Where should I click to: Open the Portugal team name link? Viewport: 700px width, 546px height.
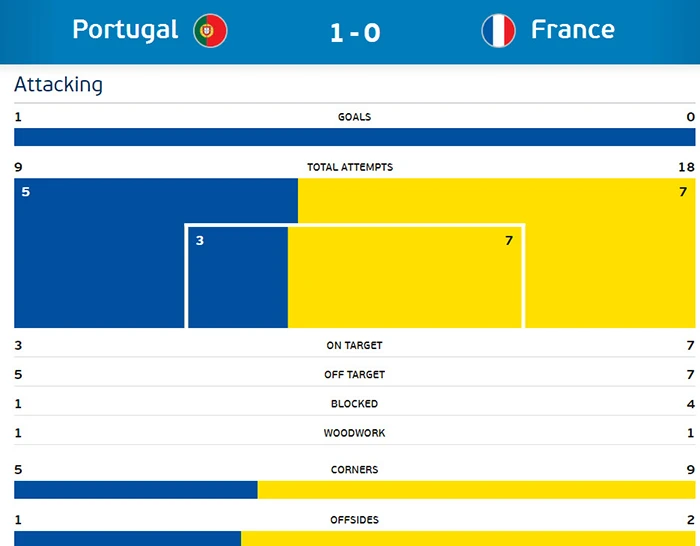125,29
